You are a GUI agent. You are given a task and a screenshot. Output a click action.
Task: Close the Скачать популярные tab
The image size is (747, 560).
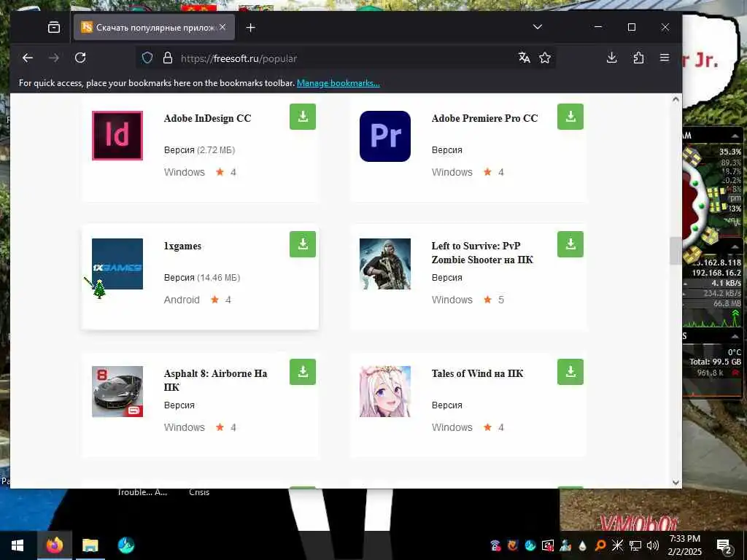pyautogui.click(x=222, y=27)
